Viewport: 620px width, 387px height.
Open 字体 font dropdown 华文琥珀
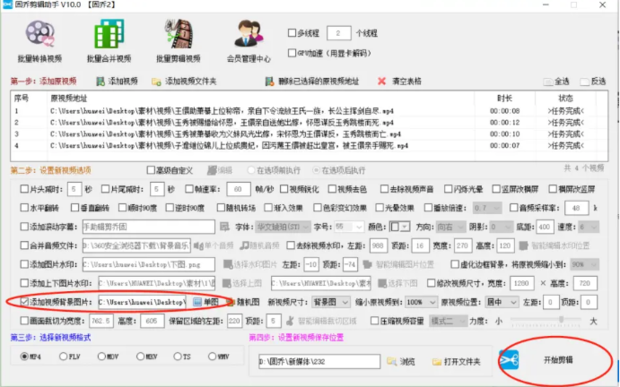tap(282, 227)
